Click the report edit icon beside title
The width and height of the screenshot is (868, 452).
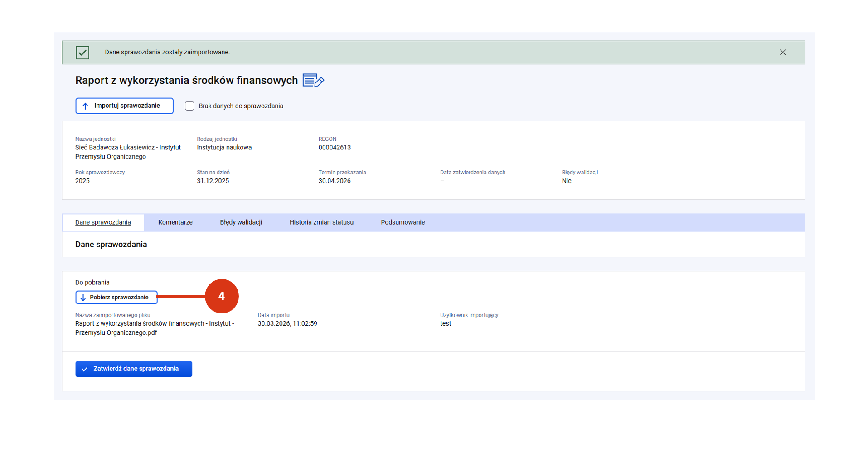click(x=313, y=81)
